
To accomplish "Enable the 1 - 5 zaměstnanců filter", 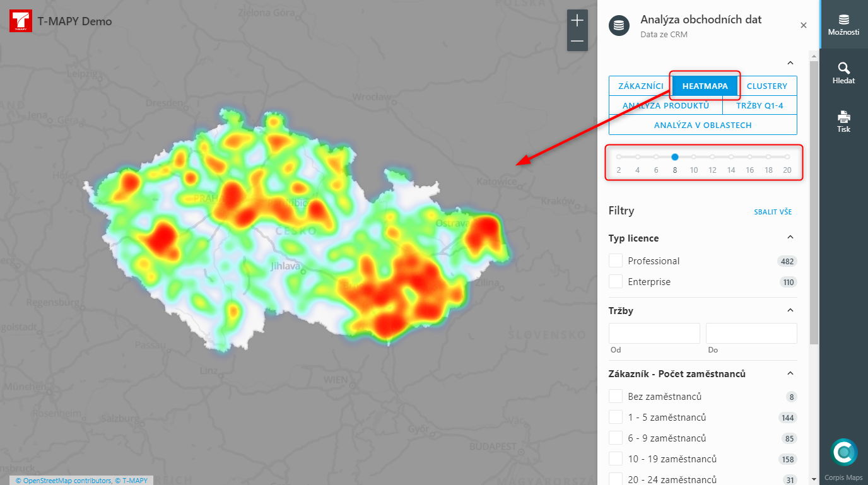I will tap(615, 417).
